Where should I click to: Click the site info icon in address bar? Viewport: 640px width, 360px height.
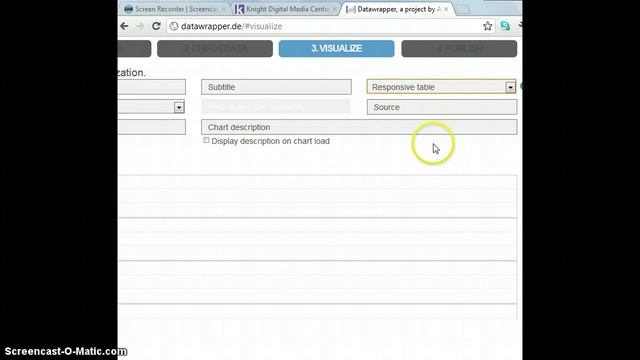click(174, 26)
